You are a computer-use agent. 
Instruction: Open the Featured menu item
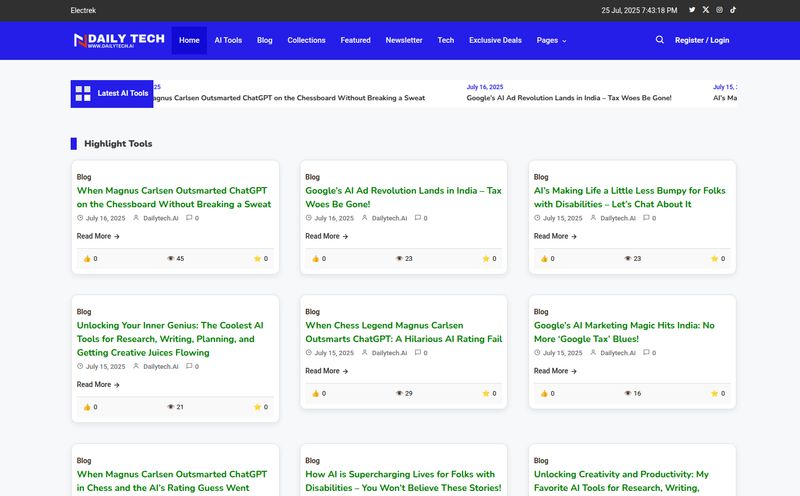point(356,40)
